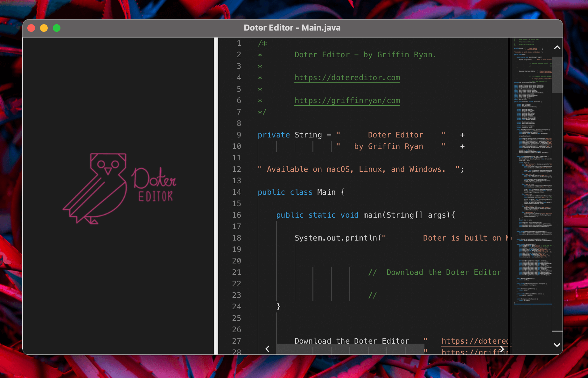
Task: Click the horizontal scrollbar thumb
Action: click(x=350, y=349)
